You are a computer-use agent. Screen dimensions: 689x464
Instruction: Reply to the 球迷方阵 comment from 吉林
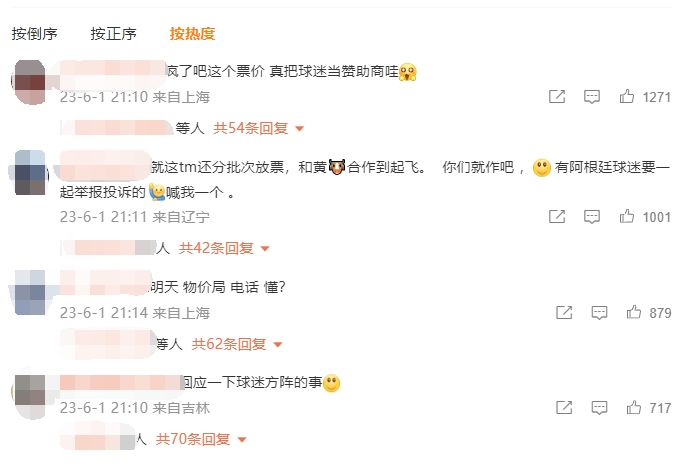[599, 408]
